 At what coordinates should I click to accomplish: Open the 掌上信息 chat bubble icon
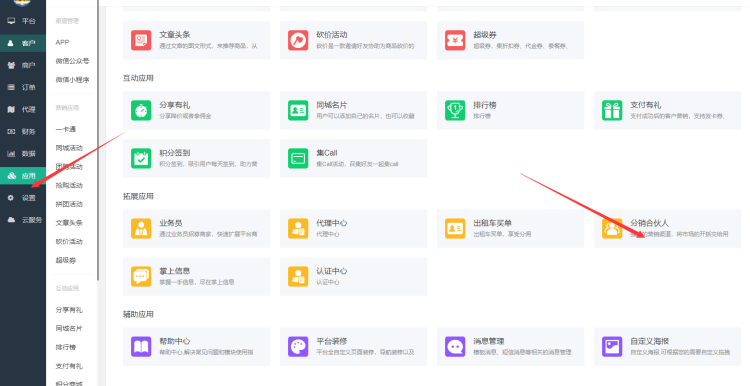tap(141, 276)
